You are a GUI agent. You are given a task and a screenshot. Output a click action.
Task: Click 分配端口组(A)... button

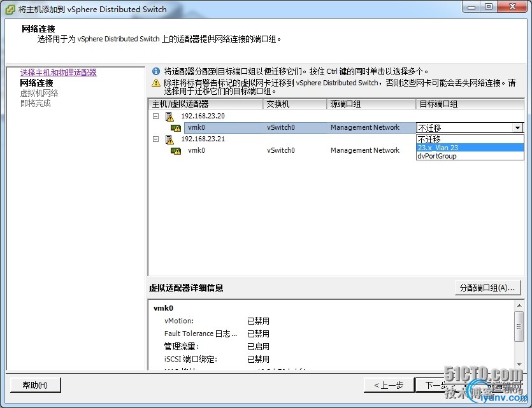point(487,288)
